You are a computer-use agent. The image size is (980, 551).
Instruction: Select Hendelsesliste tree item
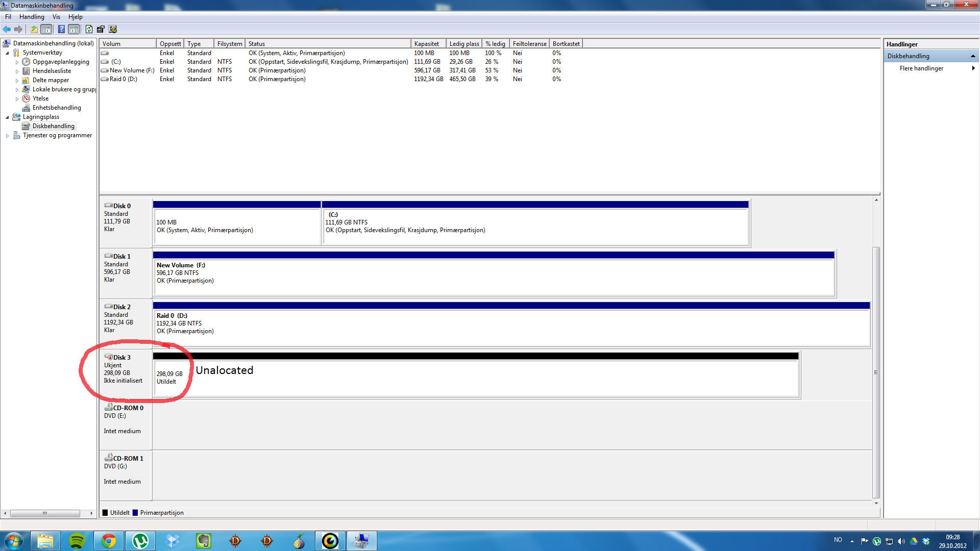coord(52,71)
